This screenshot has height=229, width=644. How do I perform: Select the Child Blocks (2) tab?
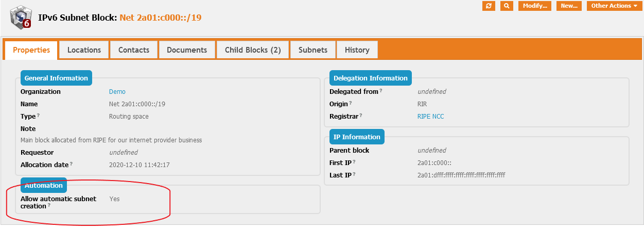[253, 50]
